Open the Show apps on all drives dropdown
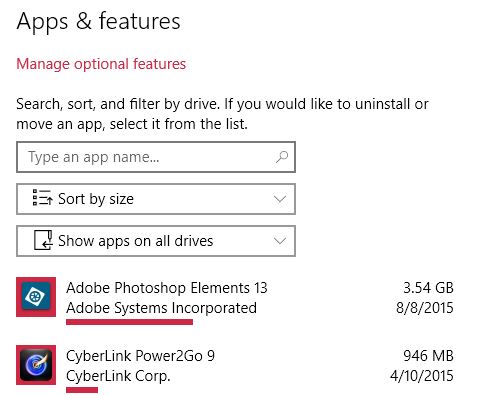 pyautogui.click(x=156, y=241)
